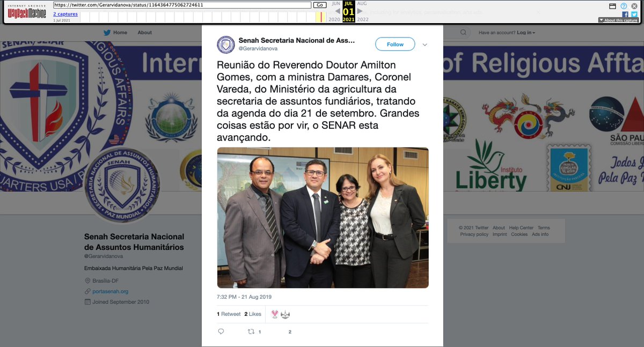Image resolution: width=644 pixels, height=347 pixels.
Task: Click Embaixada Humanitária Pela Paz Mundial bio
Action: (x=134, y=268)
